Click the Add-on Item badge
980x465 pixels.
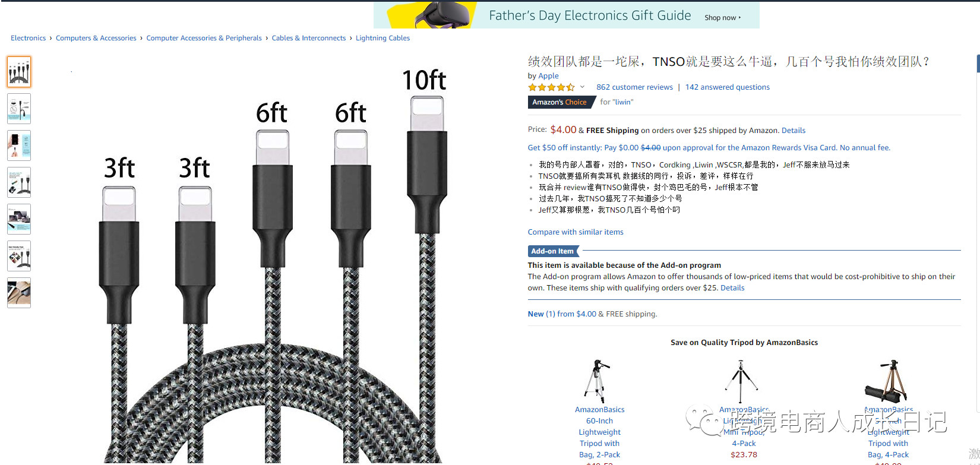click(552, 251)
